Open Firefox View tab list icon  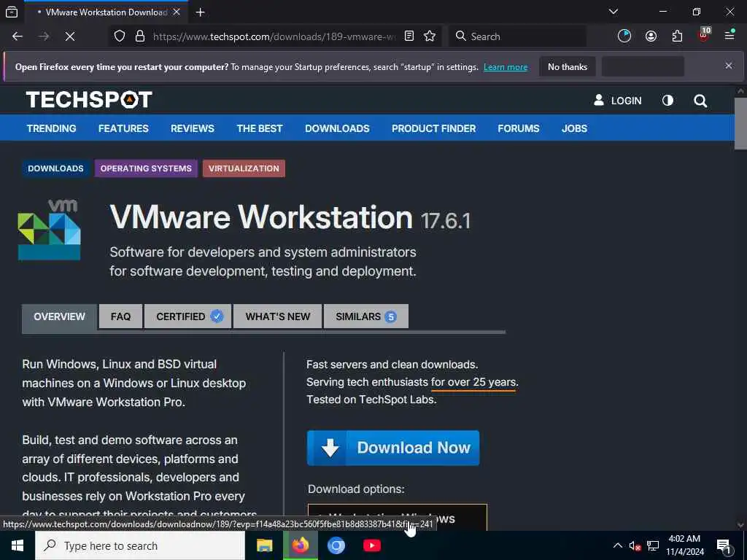point(12,12)
